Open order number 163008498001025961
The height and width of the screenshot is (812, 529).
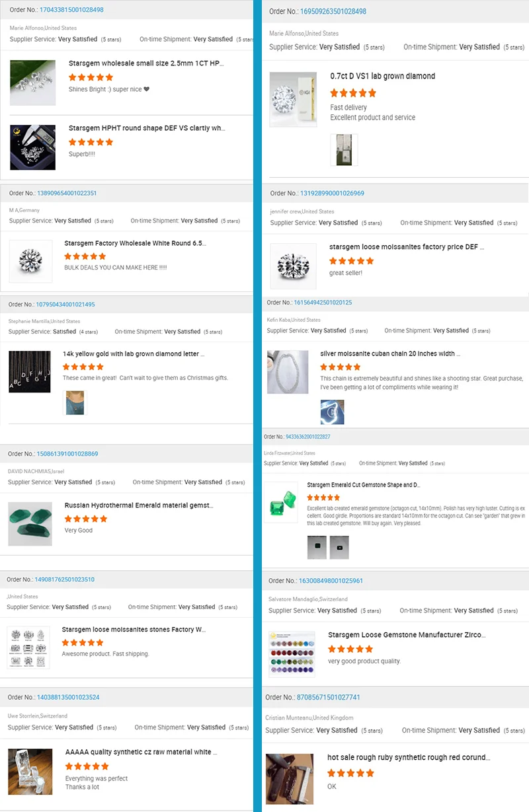coord(331,581)
